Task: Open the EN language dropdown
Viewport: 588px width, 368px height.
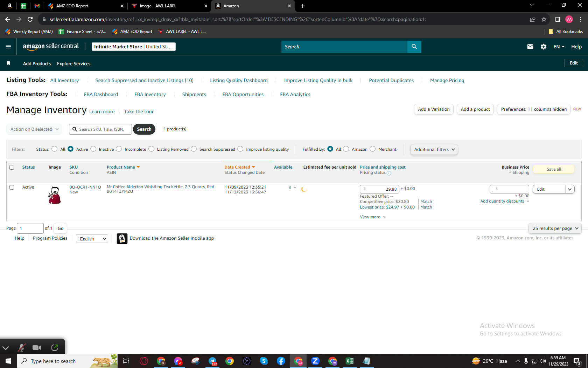Action: (559, 47)
